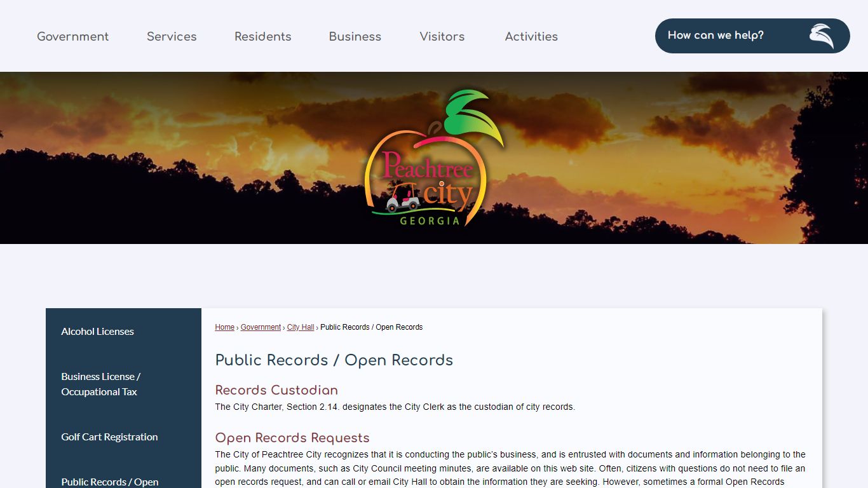Click the sentence about City Charter Section 2.14
Viewport: 868px width, 488px height.
(x=395, y=407)
